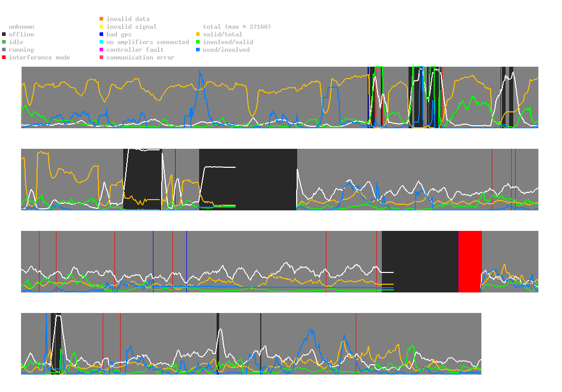This screenshot has width=562, height=392.
Task: Select the "idle" legend label
Action: (16, 42)
